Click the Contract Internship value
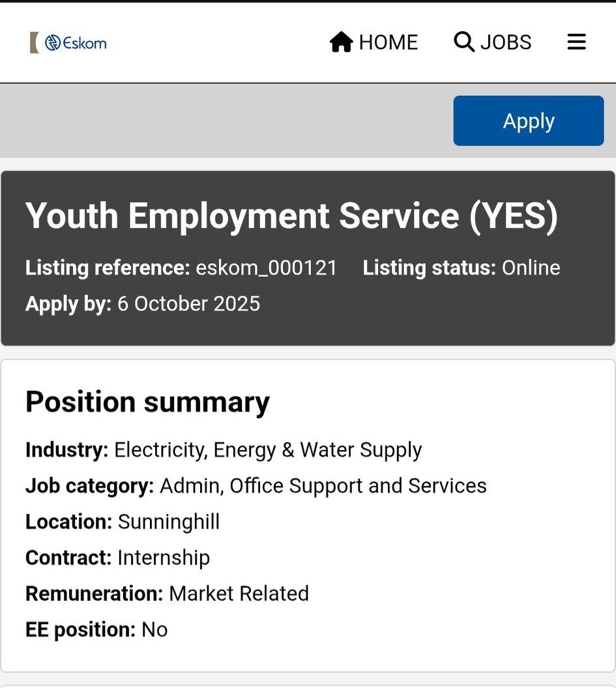Viewport: 616px width, 688px height. click(164, 558)
